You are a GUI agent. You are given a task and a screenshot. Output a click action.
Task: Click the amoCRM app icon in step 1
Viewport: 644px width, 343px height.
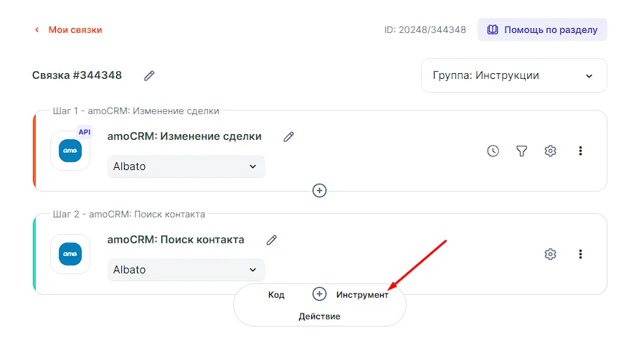70,151
